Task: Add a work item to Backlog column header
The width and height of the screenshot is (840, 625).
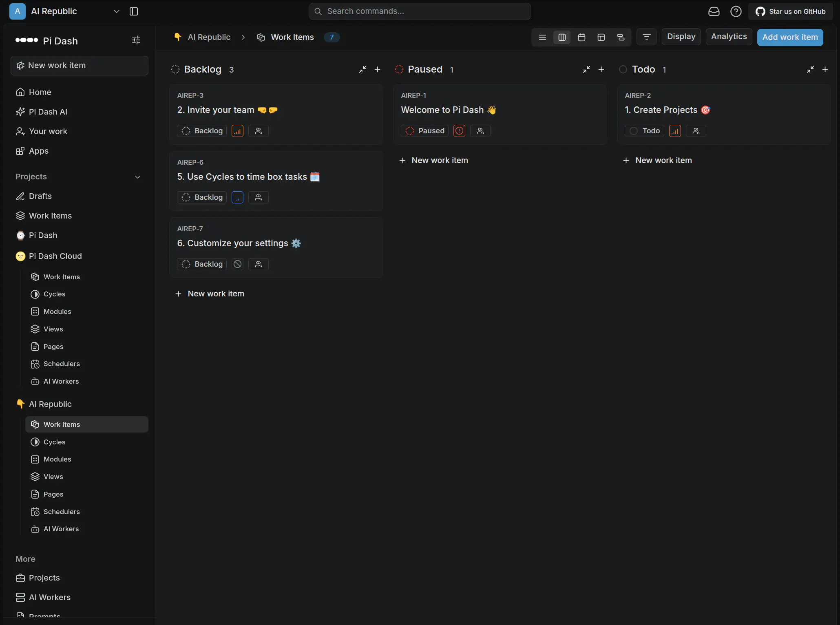Action: point(377,69)
